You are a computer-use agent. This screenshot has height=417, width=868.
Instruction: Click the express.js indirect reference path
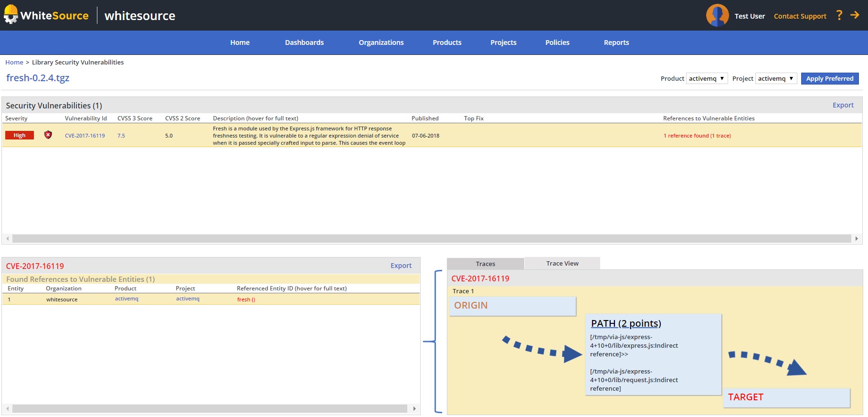634,345
